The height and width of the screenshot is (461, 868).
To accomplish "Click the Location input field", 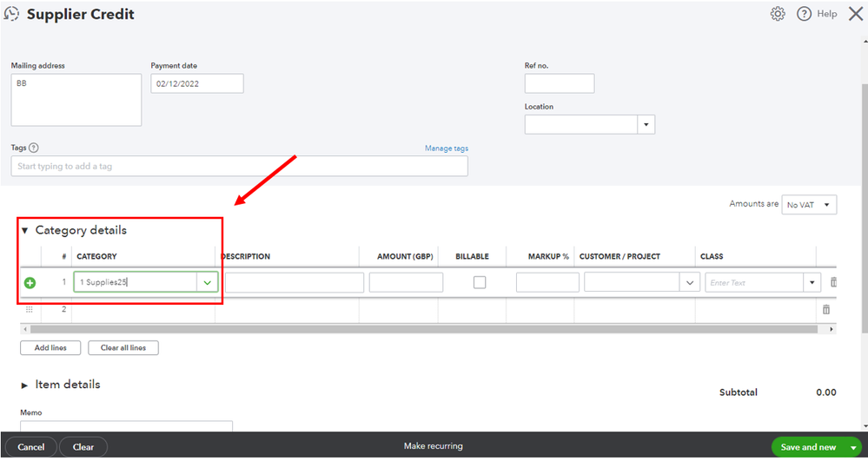I will [x=580, y=124].
